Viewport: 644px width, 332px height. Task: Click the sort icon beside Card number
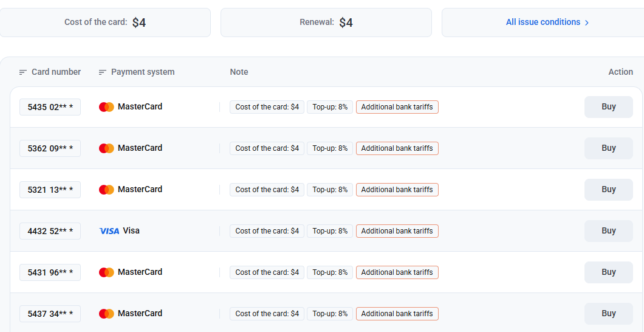tap(23, 72)
